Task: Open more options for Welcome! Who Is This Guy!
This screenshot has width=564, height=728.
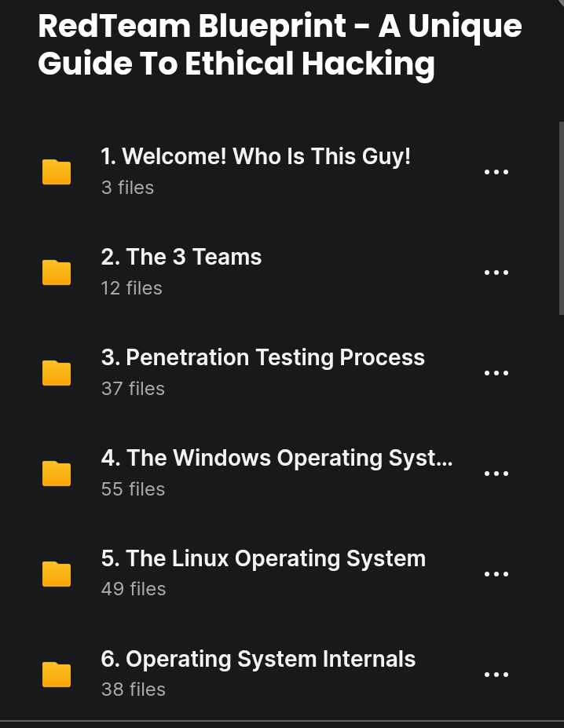Action: pyautogui.click(x=496, y=172)
